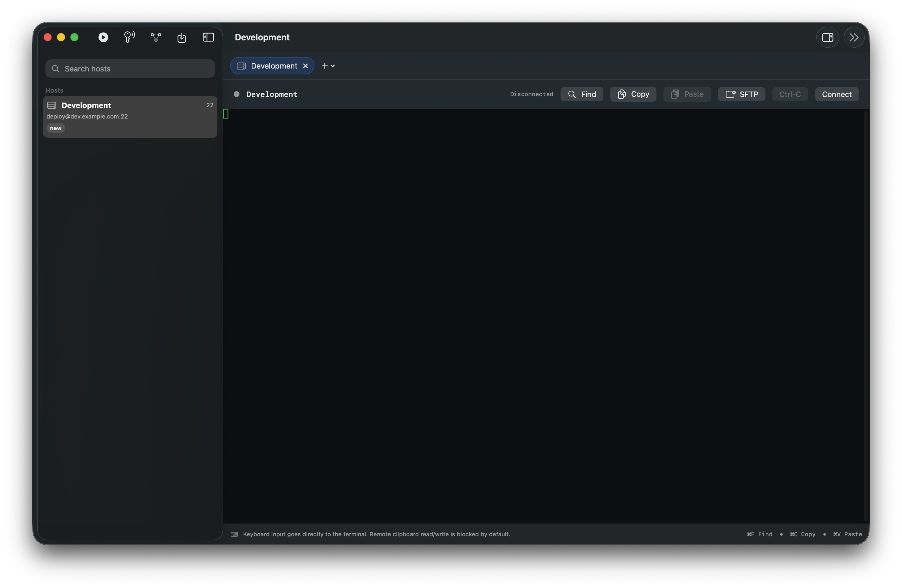The height and width of the screenshot is (588, 902).
Task: Open the network nodes icon in toolbar
Action: pos(156,37)
